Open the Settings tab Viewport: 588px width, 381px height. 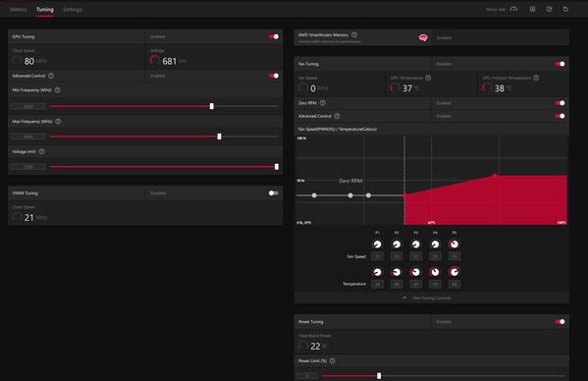click(73, 10)
